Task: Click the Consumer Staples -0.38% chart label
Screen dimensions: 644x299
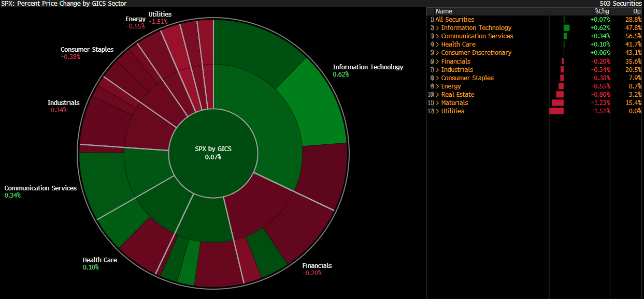Action: pos(87,53)
